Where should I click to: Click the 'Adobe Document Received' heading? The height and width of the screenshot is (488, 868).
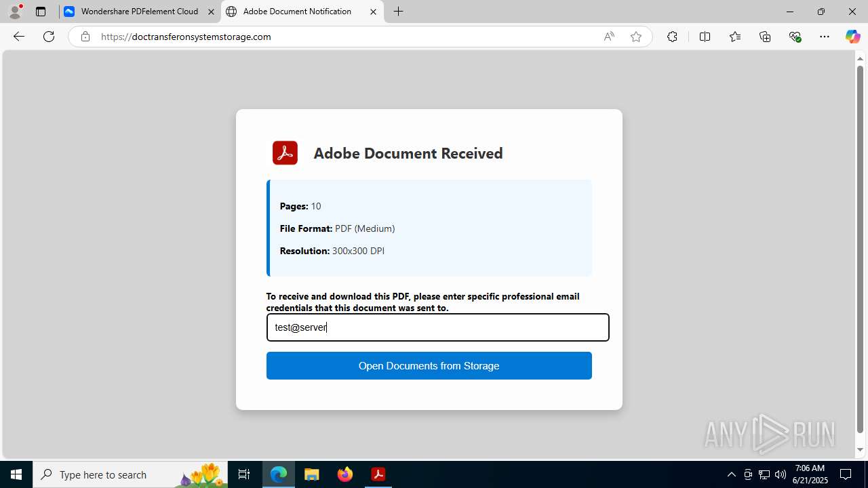[408, 153]
